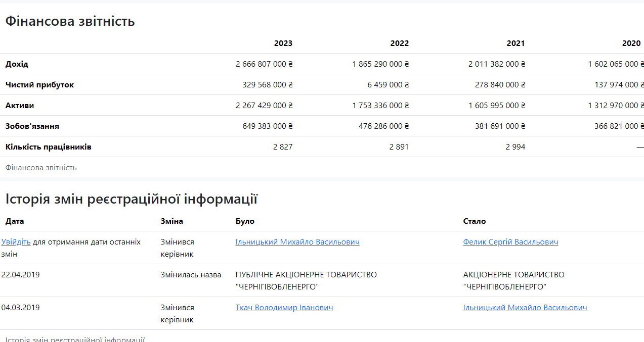Select the 2021 column header
The width and height of the screenshot is (644, 342).
(x=516, y=43)
